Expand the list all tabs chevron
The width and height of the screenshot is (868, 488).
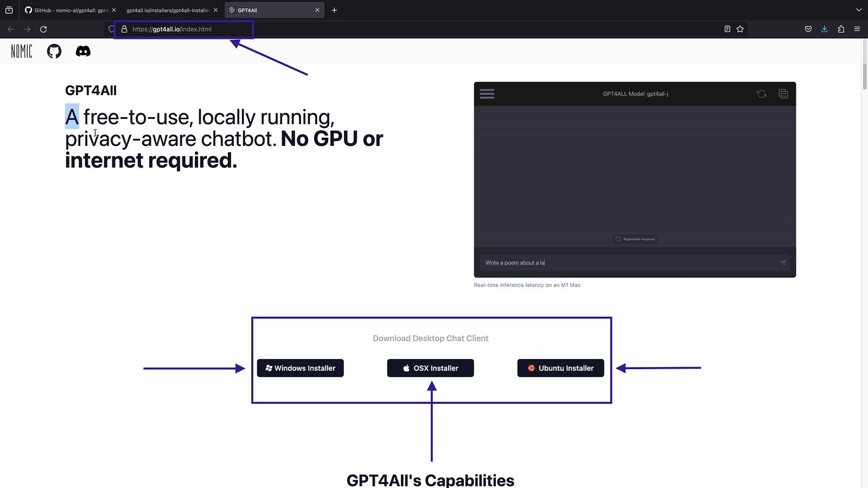858,10
